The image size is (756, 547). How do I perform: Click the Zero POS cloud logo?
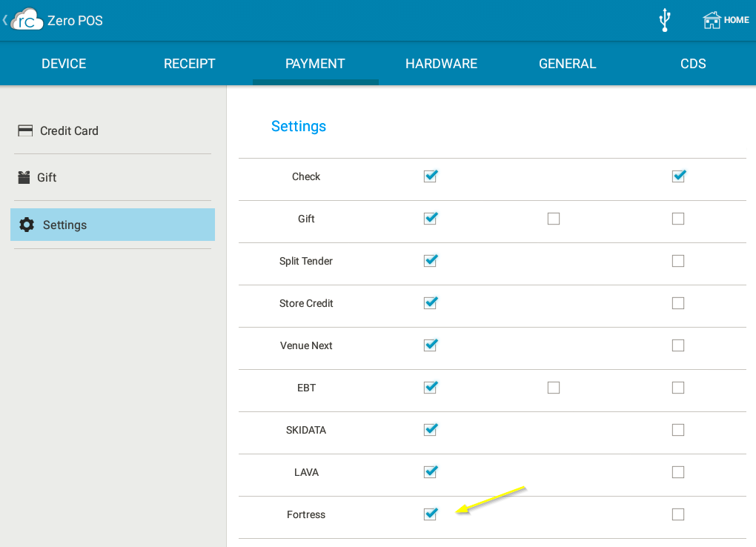tap(27, 20)
